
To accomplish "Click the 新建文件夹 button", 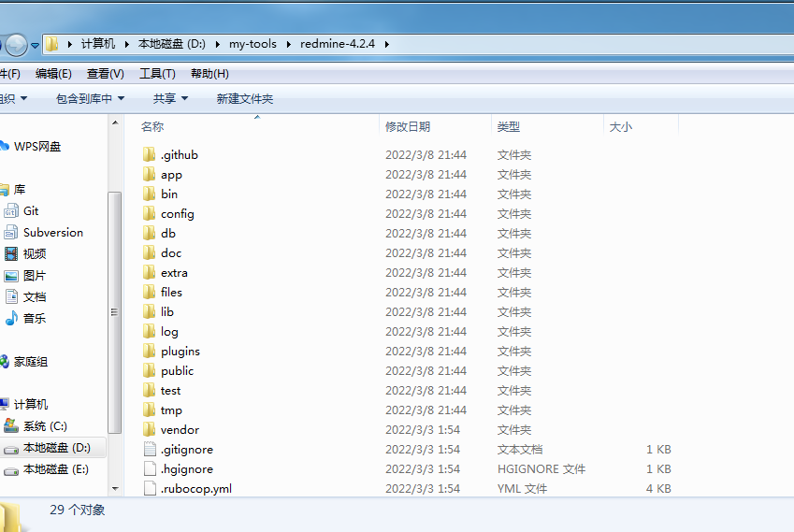I will (245, 99).
